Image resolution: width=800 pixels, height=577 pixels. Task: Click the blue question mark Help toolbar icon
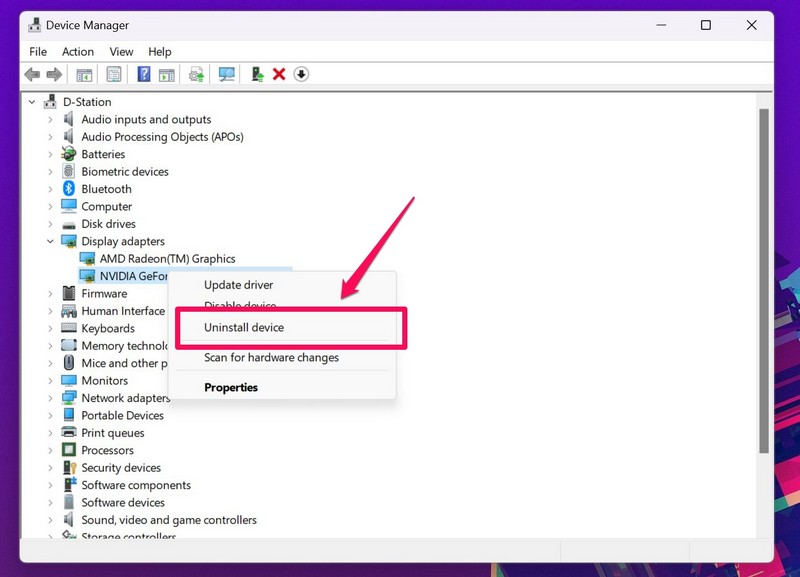coord(144,75)
